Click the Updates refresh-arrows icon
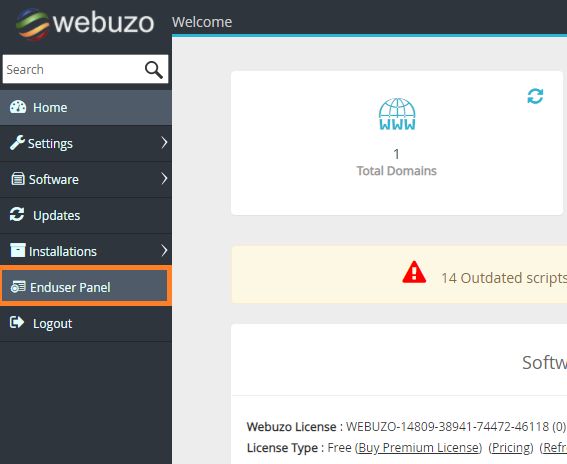567x464 pixels. 17,214
